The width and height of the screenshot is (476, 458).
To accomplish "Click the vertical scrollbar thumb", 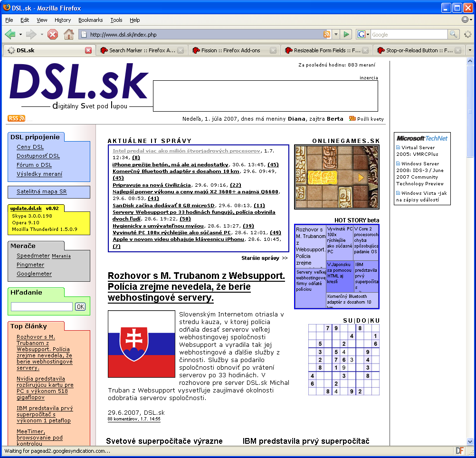I will pos(470,111).
